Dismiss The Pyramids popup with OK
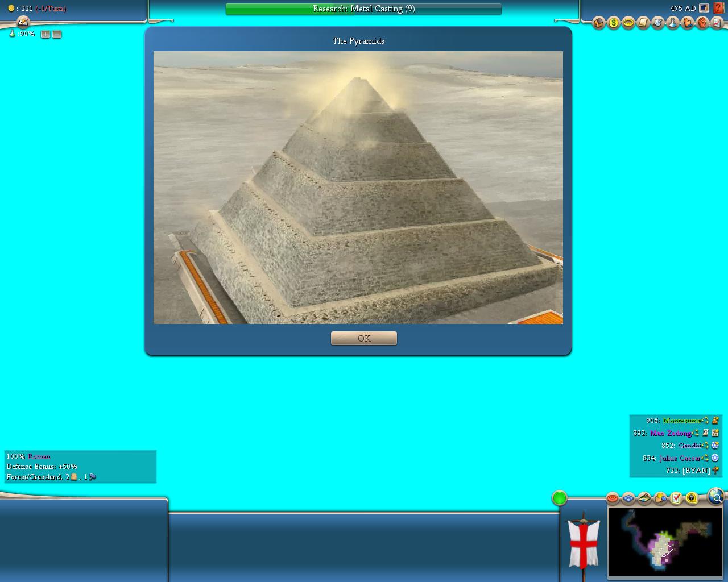The height and width of the screenshot is (582, 728). coord(364,338)
